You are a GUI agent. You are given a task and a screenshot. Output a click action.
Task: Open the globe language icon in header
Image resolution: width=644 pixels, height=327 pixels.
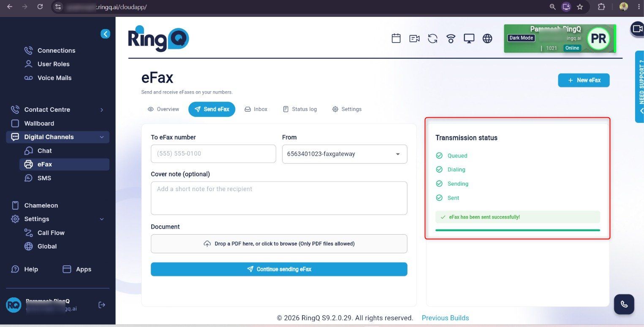pos(487,38)
